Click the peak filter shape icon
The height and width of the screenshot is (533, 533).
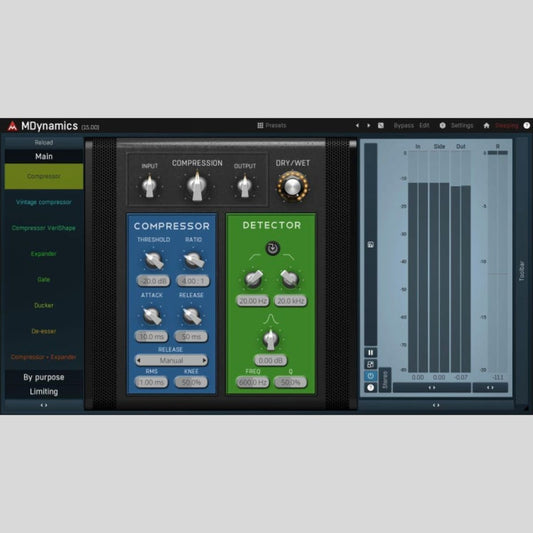(x=271, y=319)
